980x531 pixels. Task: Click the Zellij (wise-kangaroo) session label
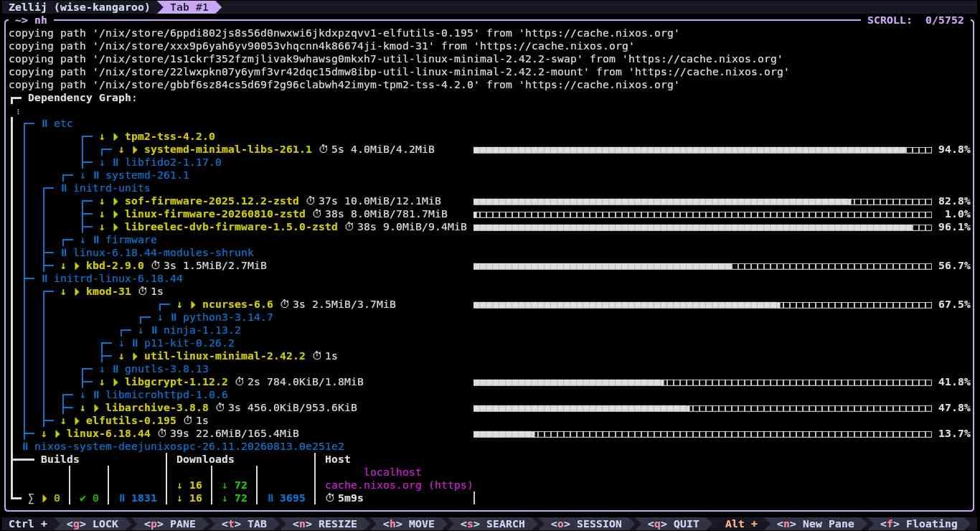click(x=80, y=7)
